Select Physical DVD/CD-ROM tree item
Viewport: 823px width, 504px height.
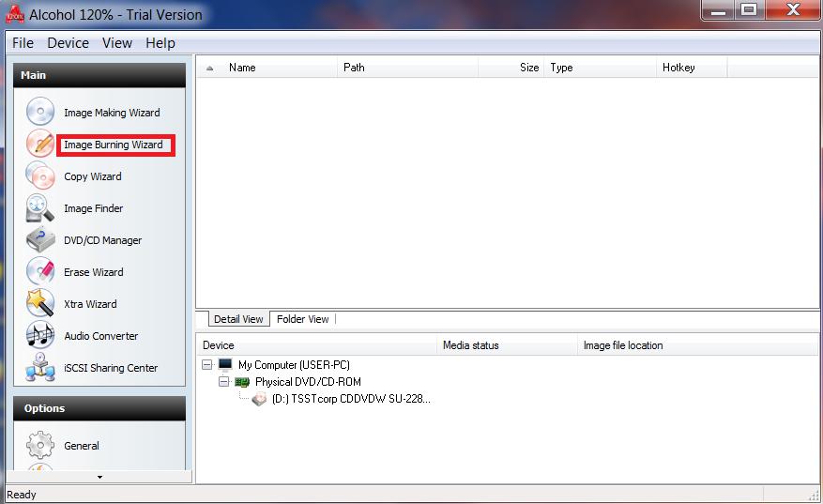pyautogui.click(x=308, y=382)
